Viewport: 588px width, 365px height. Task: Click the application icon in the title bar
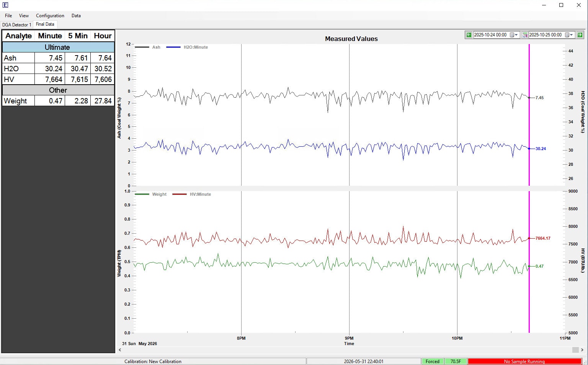pos(5,5)
